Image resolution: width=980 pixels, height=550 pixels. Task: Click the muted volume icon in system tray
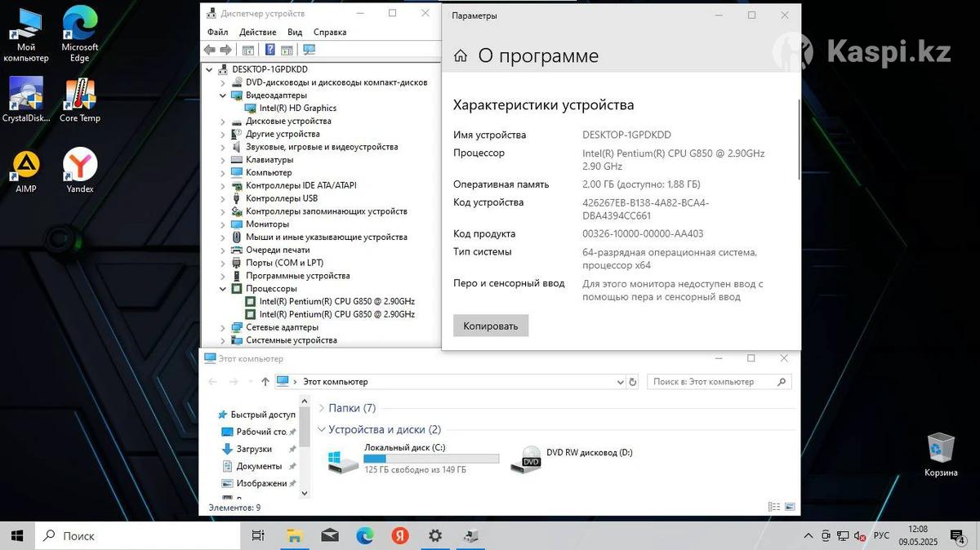(860, 536)
